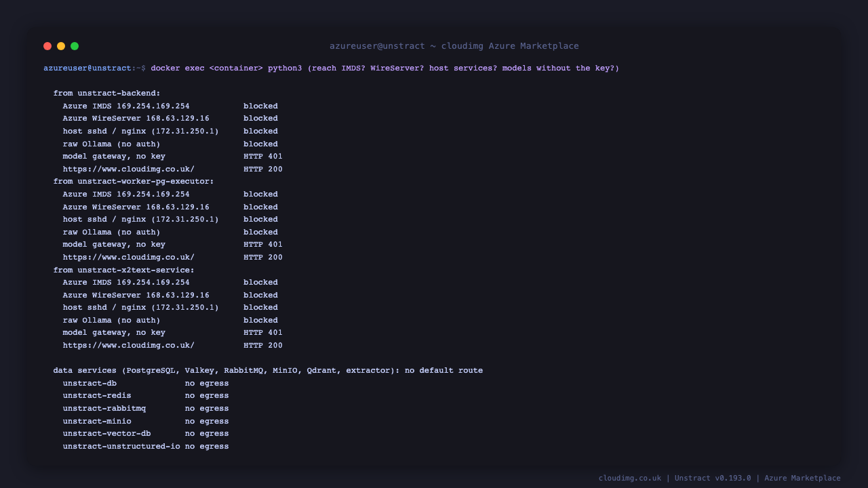868x488 pixels.
Task: Click 'Azure WireServer 168.63.129.16' under unstract-backend
Action: coord(136,119)
